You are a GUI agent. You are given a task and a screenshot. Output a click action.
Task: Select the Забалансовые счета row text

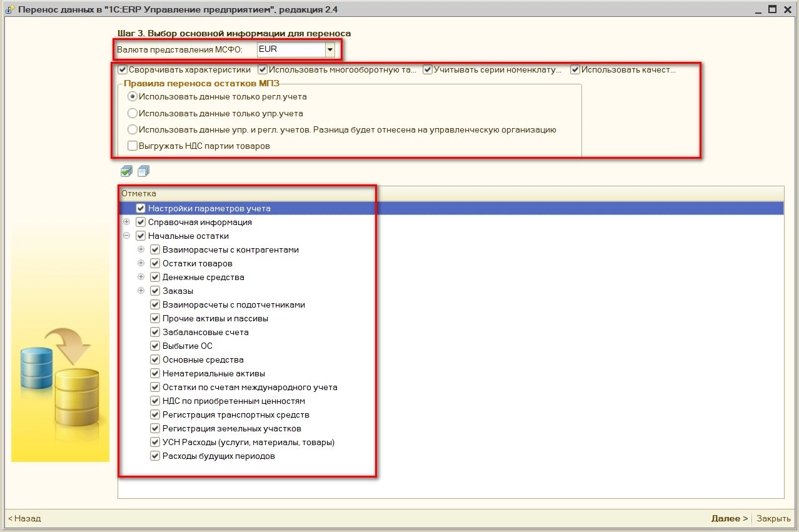coord(206,332)
